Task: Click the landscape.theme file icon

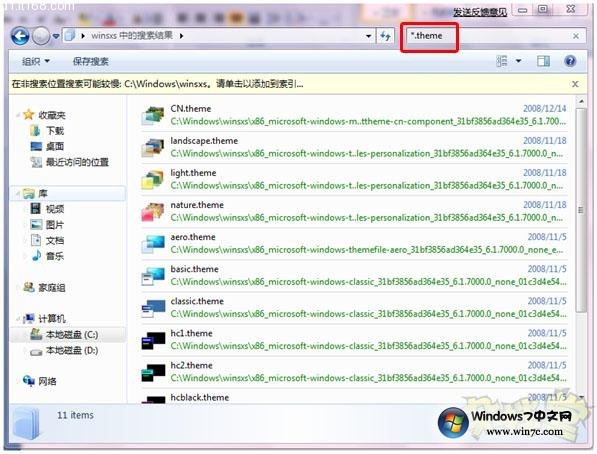Action: coord(153,148)
